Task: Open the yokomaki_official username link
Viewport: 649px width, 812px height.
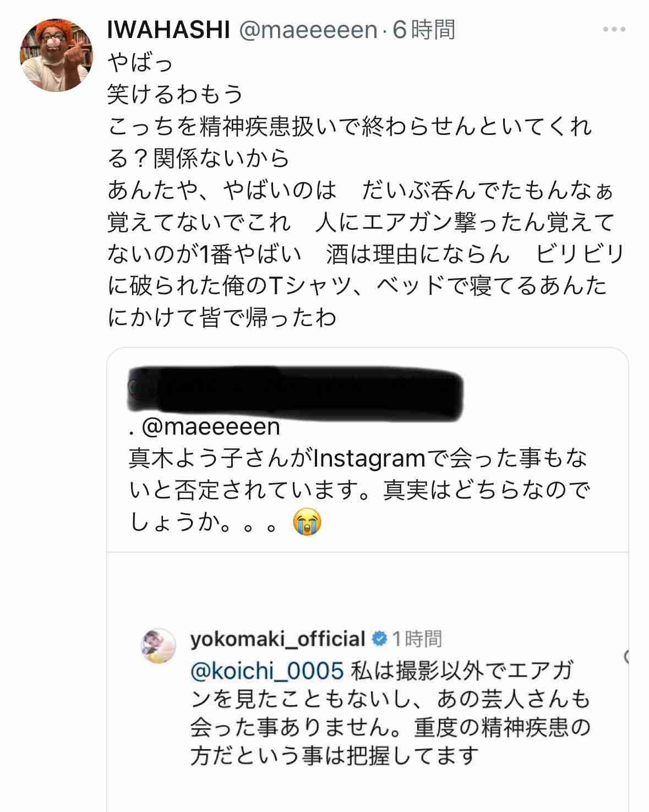Action: 277,639
